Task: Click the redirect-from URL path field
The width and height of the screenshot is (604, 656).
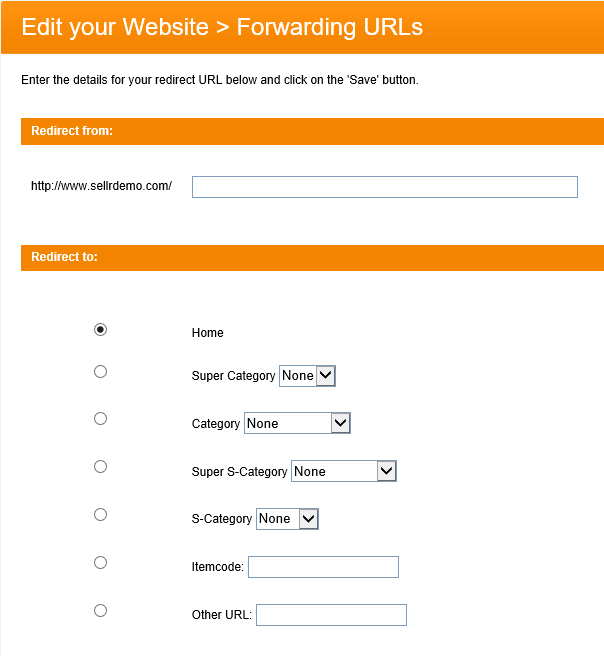Action: pos(384,187)
